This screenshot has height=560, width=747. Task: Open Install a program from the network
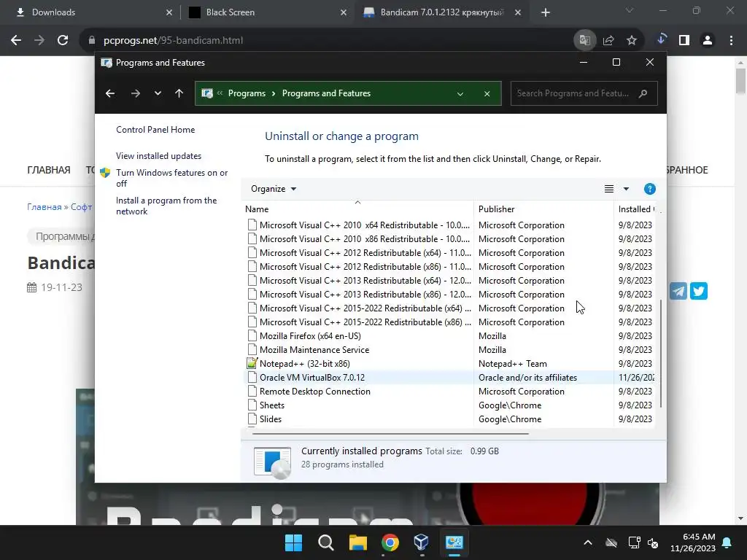[166, 206]
